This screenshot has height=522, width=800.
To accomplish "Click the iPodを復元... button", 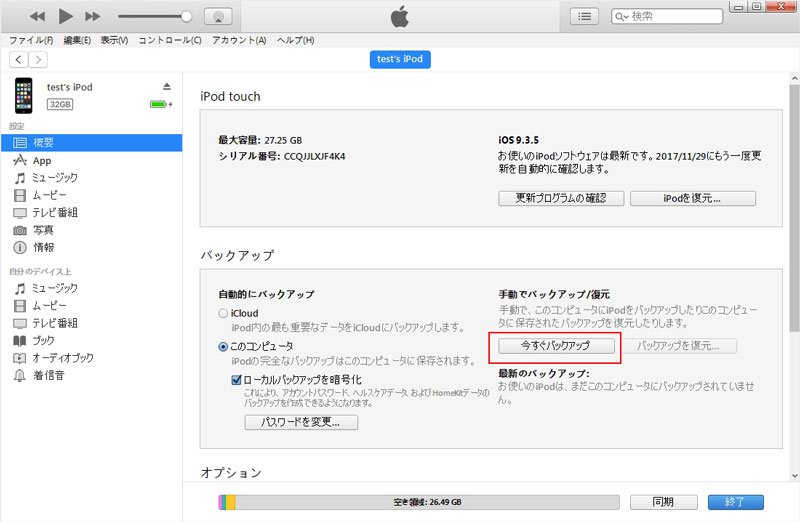I will pyautogui.click(x=693, y=198).
